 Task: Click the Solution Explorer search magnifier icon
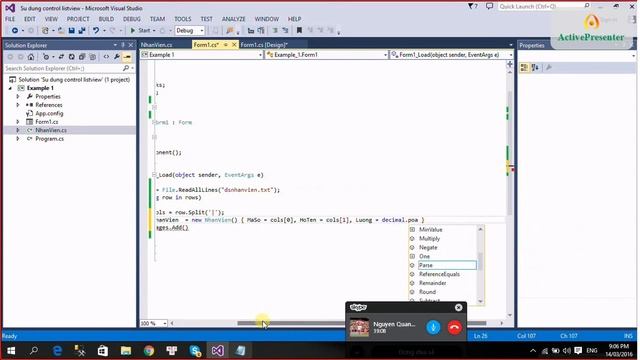pos(126,68)
